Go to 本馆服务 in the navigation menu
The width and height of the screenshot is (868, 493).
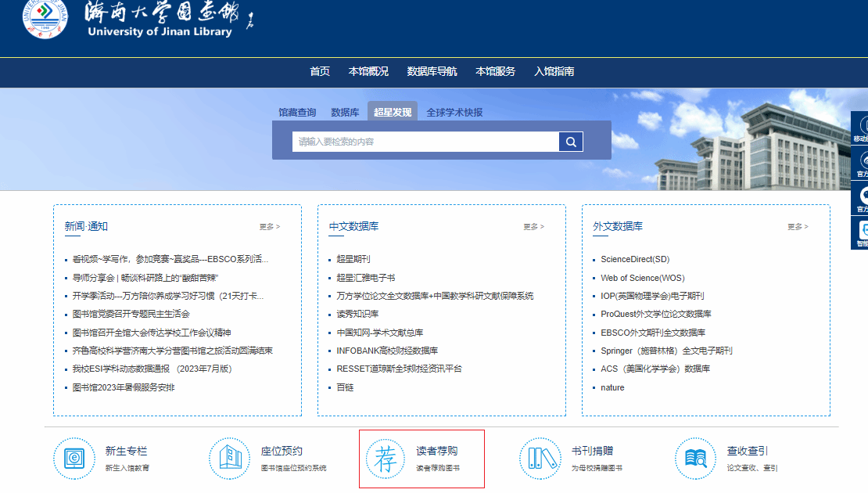tap(495, 71)
